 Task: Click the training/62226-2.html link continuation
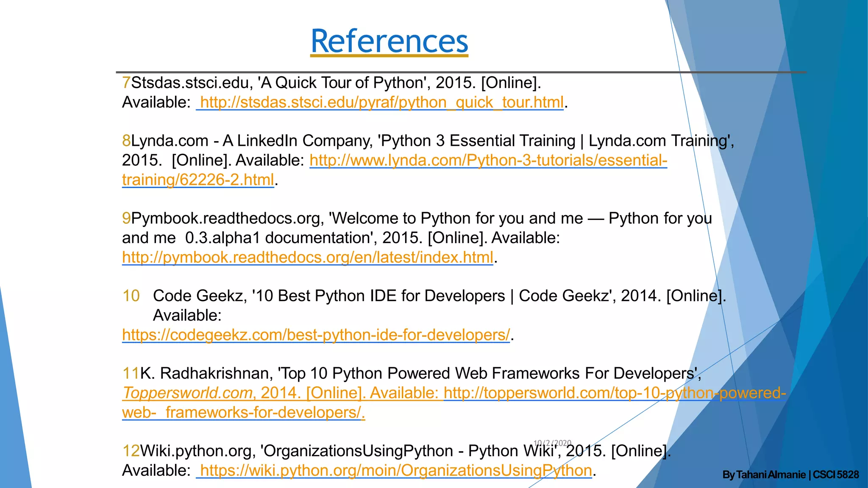point(198,180)
